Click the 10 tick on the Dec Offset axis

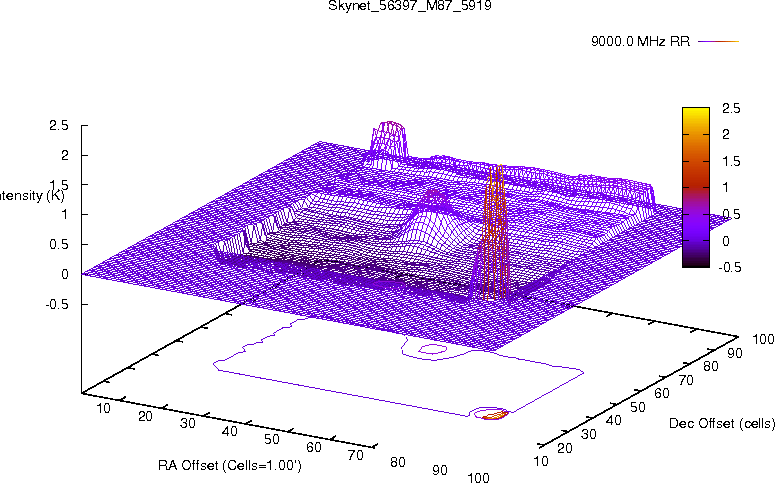point(541,461)
